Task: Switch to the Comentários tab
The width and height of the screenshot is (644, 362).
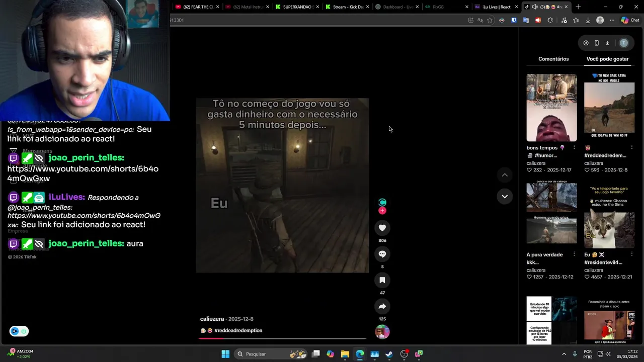Action: click(x=553, y=59)
